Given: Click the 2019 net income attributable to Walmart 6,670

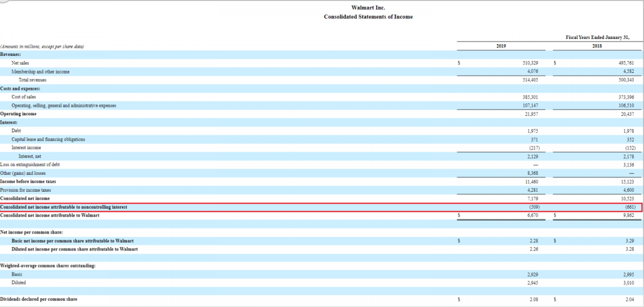Looking at the screenshot, I should pyautogui.click(x=532, y=215).
